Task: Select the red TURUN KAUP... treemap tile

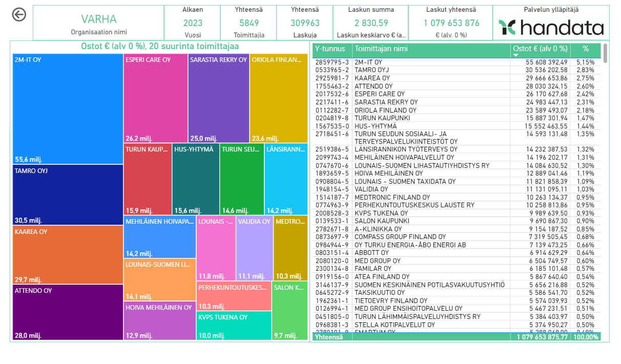Action: (x=148, y=179)
